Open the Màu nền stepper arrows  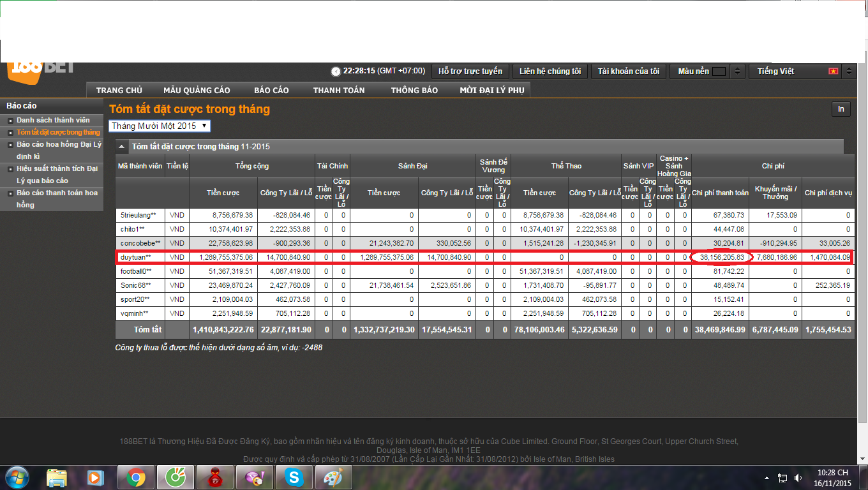coord(737,71)
